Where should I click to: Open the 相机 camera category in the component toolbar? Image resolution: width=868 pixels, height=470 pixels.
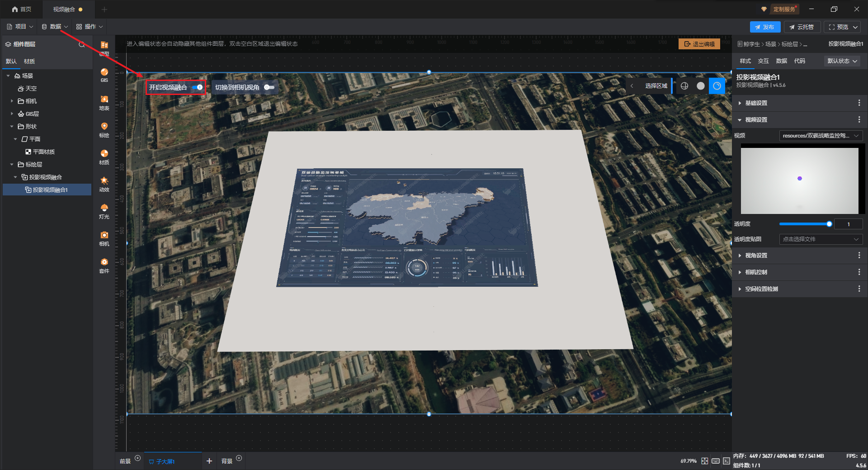coord(104,238)
